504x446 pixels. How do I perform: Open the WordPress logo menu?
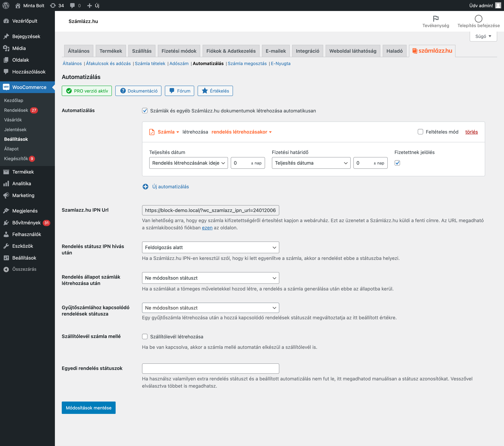point(6,5)
